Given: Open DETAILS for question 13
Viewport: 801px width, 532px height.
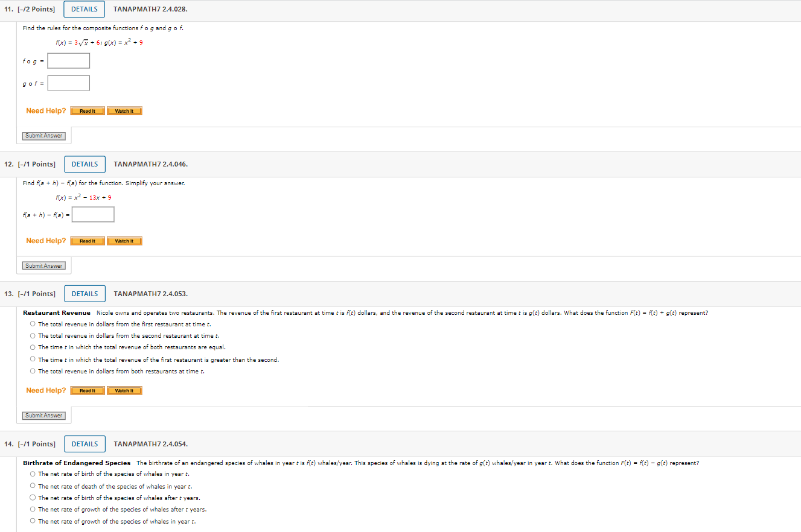Looking at the screenshot, I should [85, 294].
